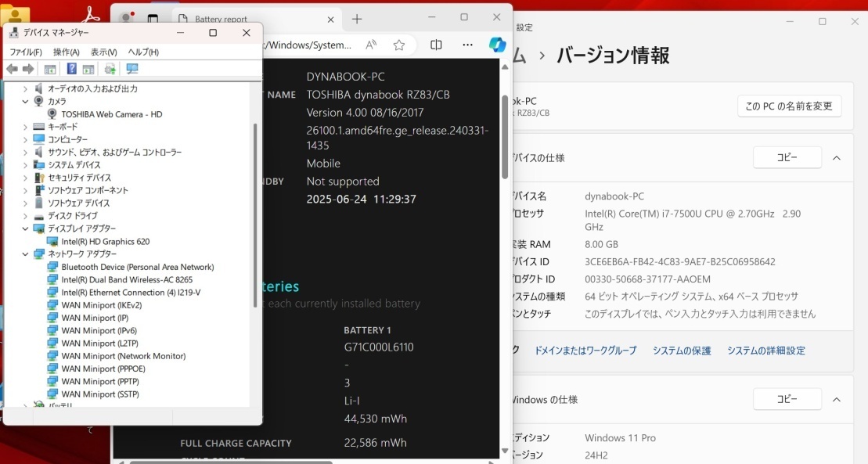The height and width of the screenshot is (464, 868).
Task: Click この PC の名前を変更 button
Action: pyautogui.click(x=790, y=106)
